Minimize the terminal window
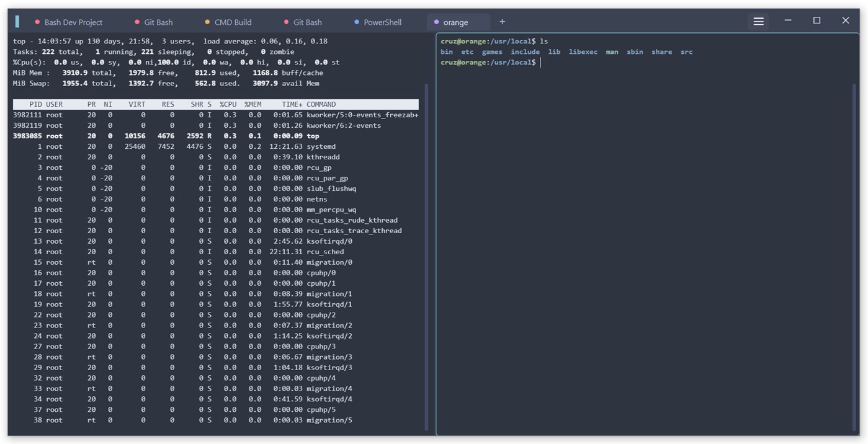 788,21
